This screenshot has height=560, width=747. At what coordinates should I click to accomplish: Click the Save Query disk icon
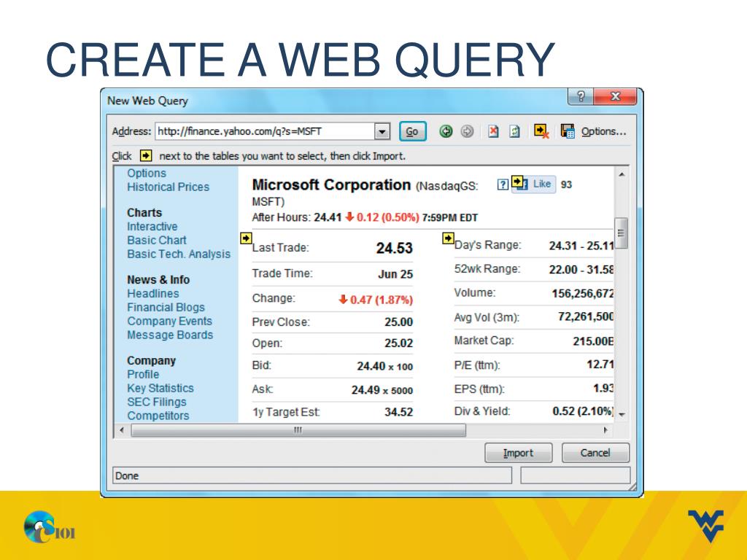point(568,131)
